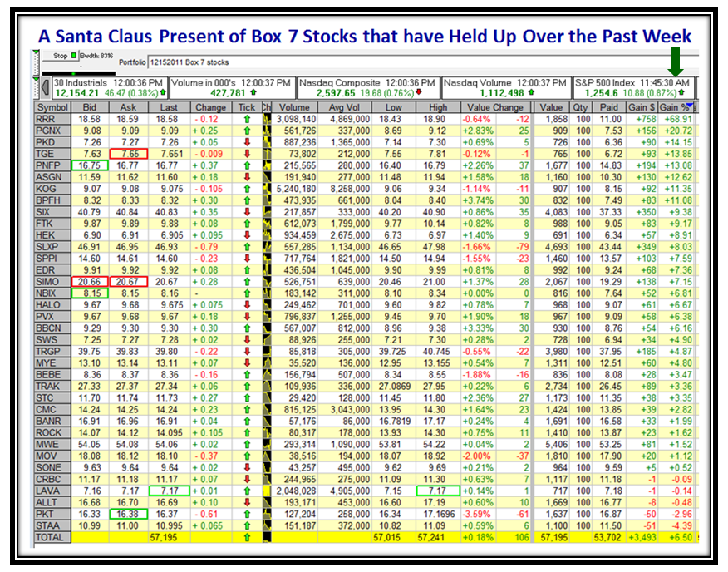The height and width of the screenshot is (572, 728).
Task: Sort by the Tick column header
Action: 247,107
